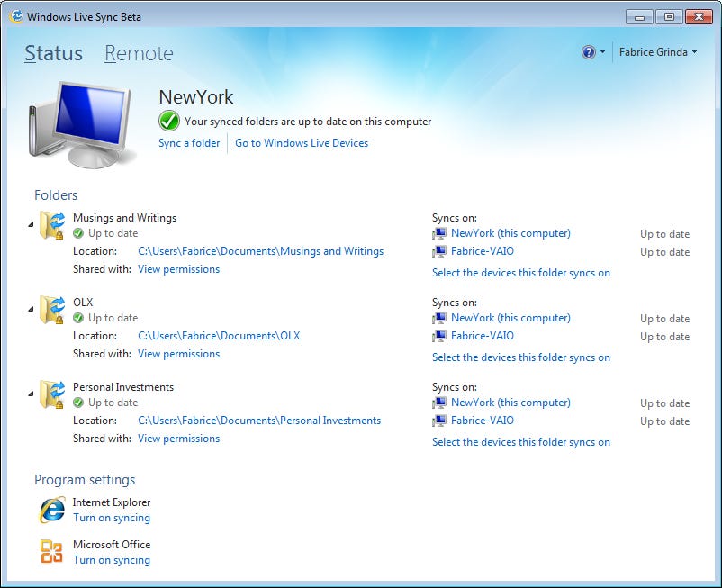Open the Musings and Writings location path
Viewport: 722px width, 588px height.
[260, 251]
